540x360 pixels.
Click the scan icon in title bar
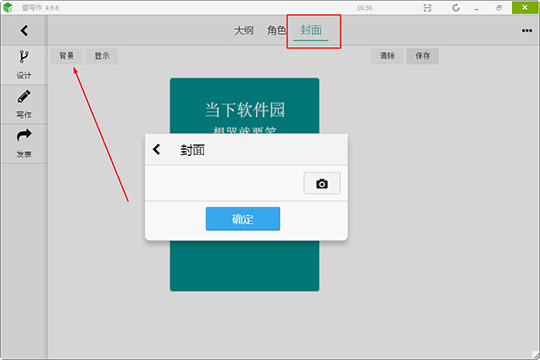coord(427,8)
